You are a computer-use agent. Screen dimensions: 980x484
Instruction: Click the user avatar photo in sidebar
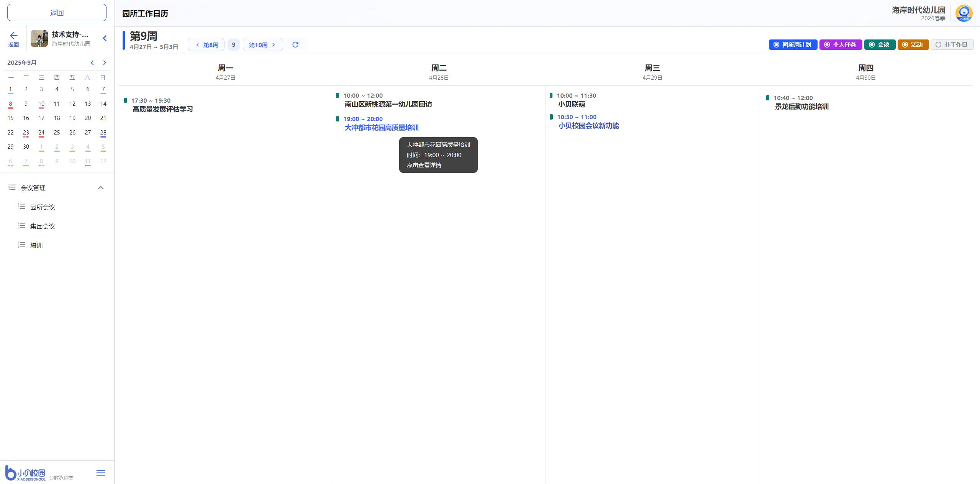point(39,38)
